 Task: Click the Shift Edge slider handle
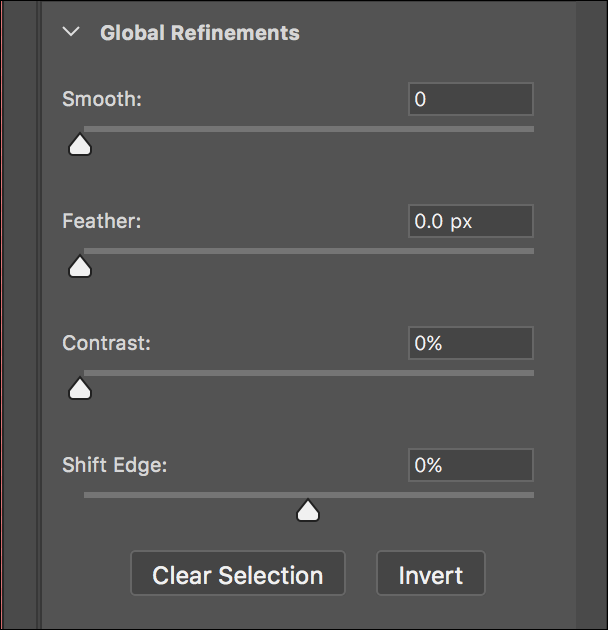(308, 510)
